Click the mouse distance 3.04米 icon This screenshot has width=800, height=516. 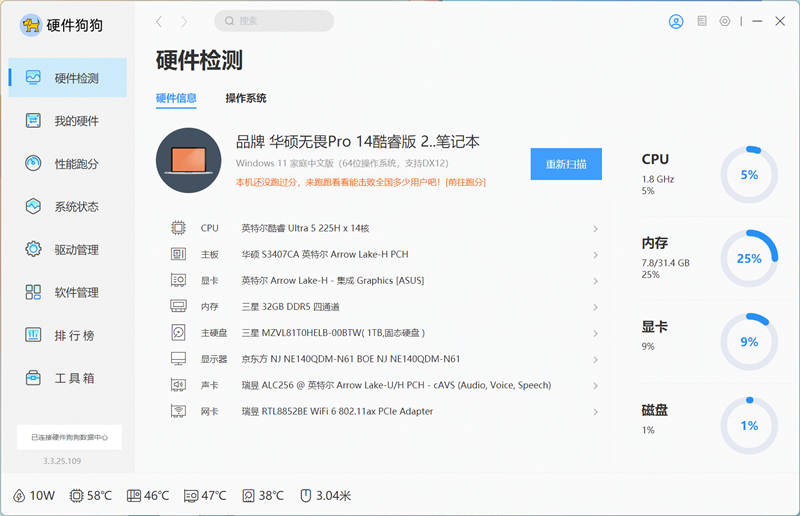tap(306, 496)
